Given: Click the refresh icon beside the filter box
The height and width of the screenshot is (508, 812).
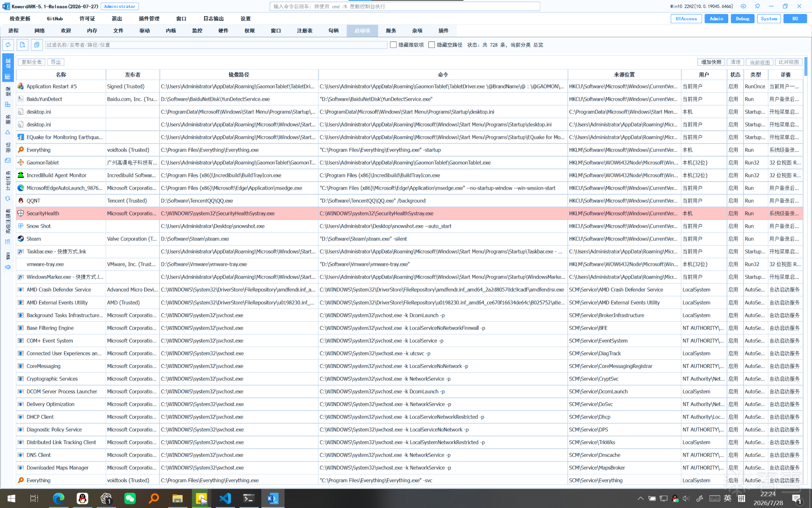Looking at the screenshot, I should 8,45.
